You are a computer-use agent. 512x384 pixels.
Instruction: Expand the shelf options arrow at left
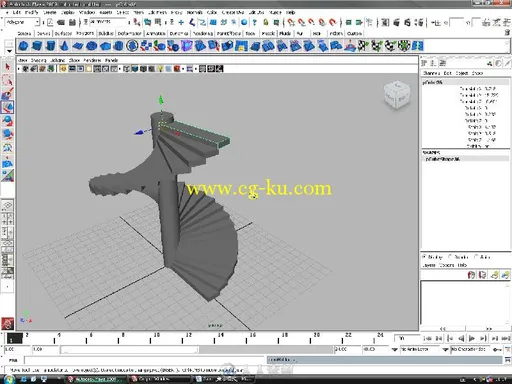pyautogui.click(x=9, y=51)
